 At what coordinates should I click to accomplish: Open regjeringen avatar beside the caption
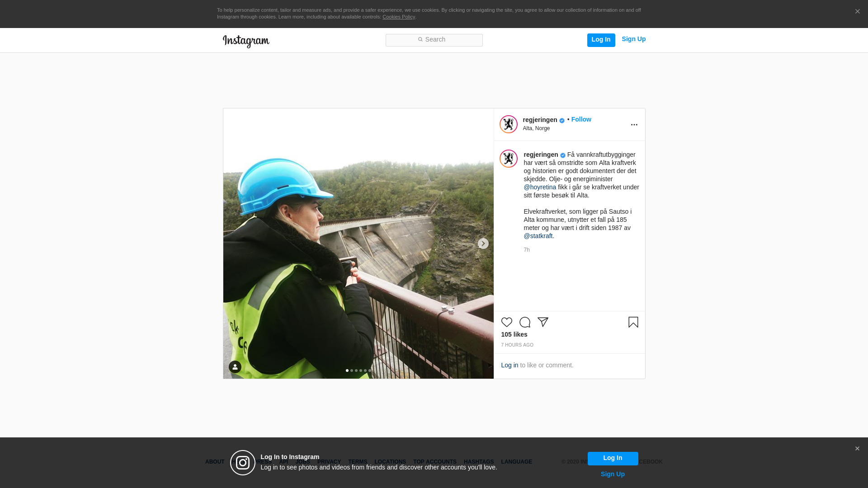[509, 159]
